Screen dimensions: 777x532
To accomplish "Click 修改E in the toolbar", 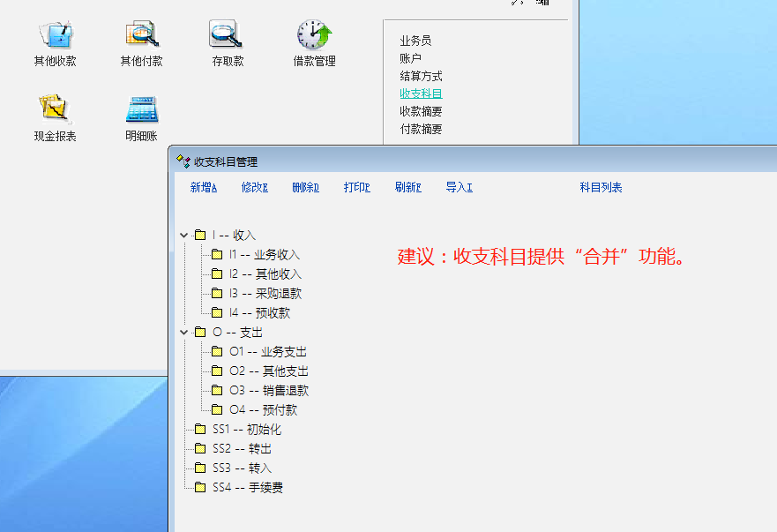I will click(254, 188).
